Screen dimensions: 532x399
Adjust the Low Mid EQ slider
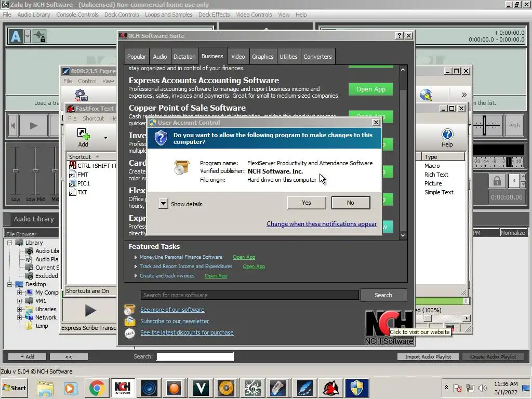tap(35, 170)
